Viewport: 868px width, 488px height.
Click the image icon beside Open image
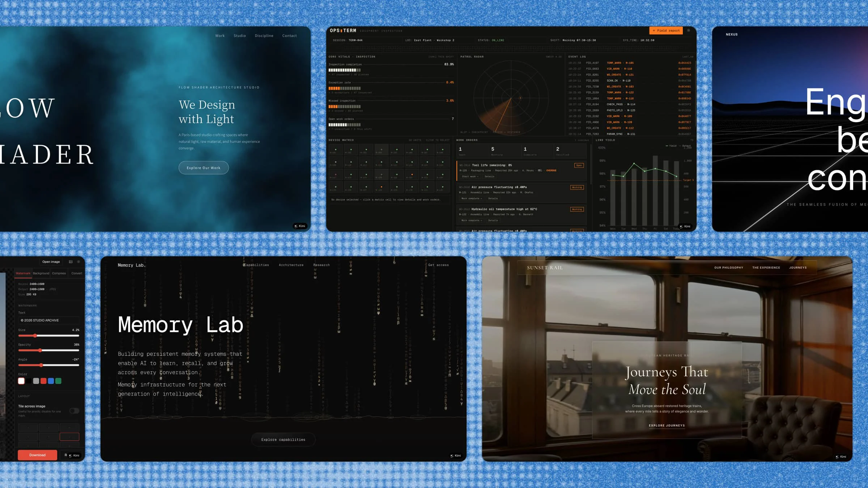point(71,262)
